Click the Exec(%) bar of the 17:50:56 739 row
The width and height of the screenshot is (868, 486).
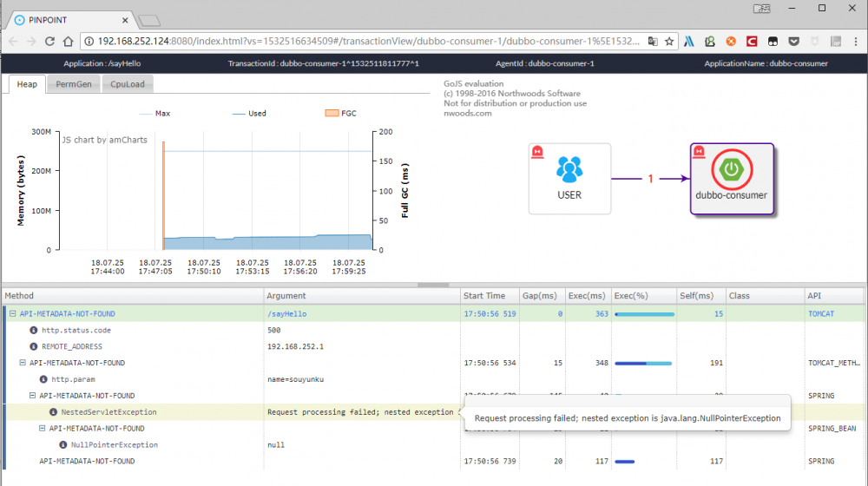[624, 461]
